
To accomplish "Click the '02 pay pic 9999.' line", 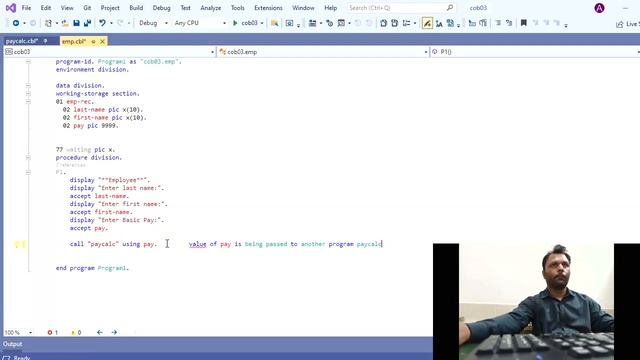I will pyautogui.click(x=91, y=126).
